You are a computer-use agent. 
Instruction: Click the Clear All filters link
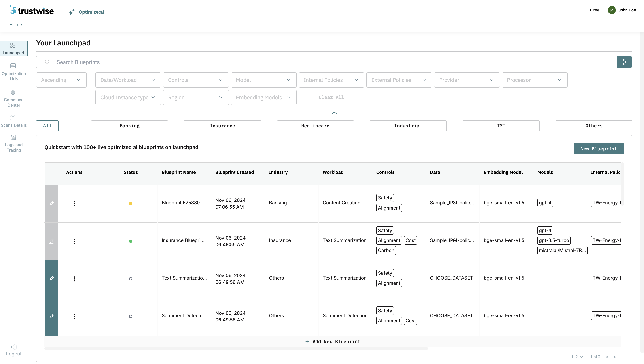331,97
